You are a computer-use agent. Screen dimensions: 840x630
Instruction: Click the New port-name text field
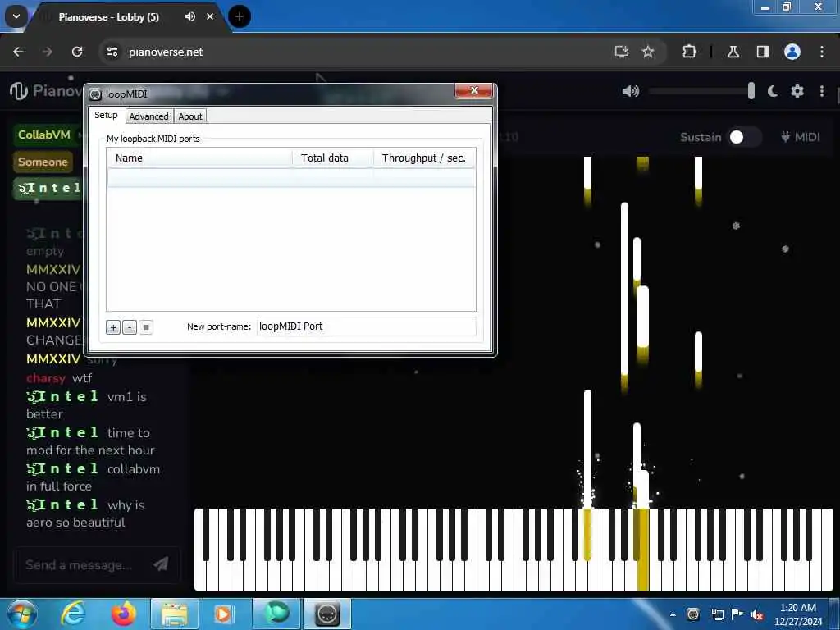point(366,326)
